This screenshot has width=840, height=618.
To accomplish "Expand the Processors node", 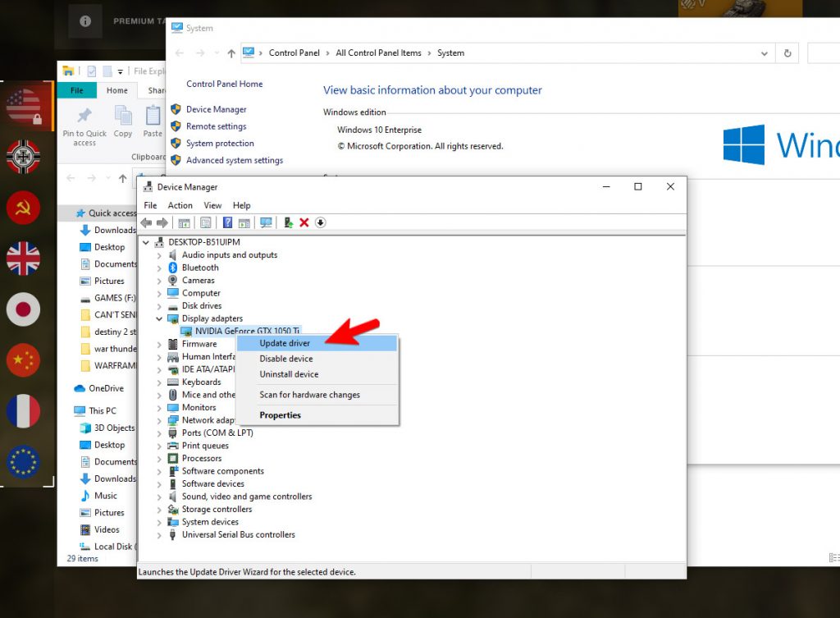I will click(x=159, y=458).
